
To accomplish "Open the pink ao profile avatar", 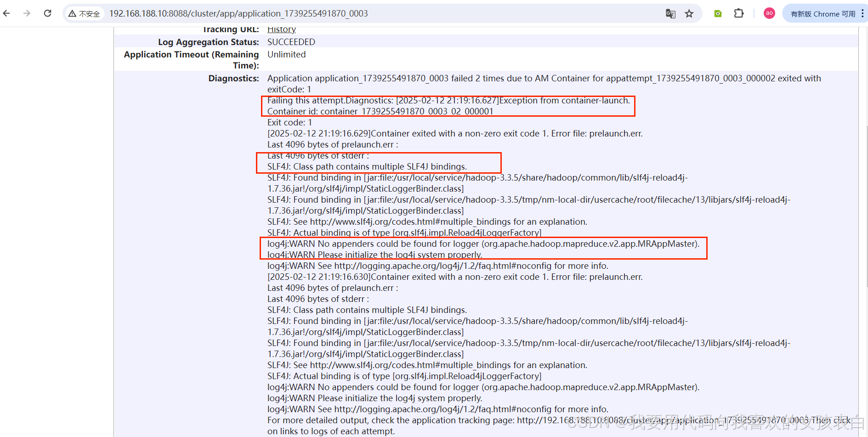I will click(x=769, y=13).
